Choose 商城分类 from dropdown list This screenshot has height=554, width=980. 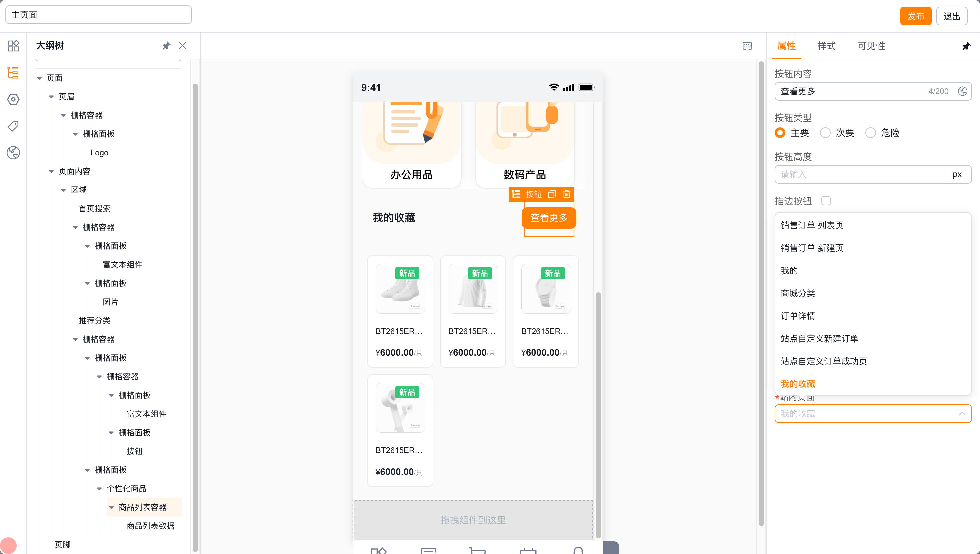coord(873,293)
